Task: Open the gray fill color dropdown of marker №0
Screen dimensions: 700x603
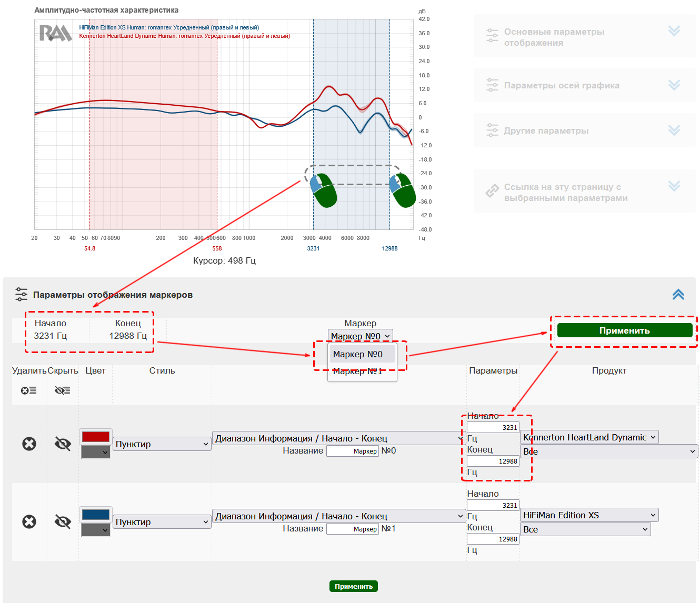Action: [96, 452]
